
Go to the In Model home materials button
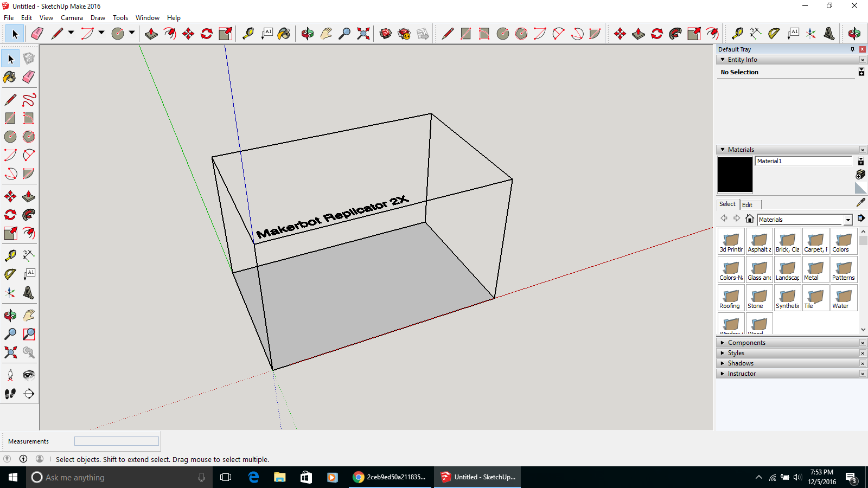pos(750,219)
